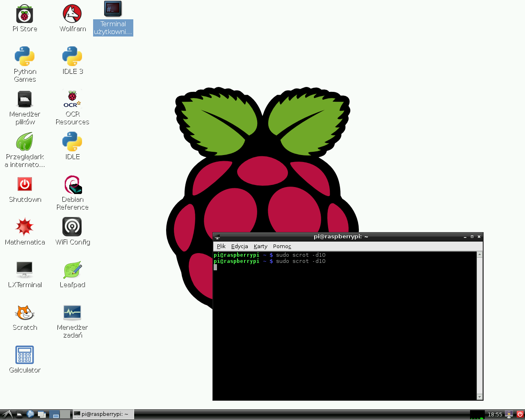Click the red power logout tray icon

click(x=520, y=414)
